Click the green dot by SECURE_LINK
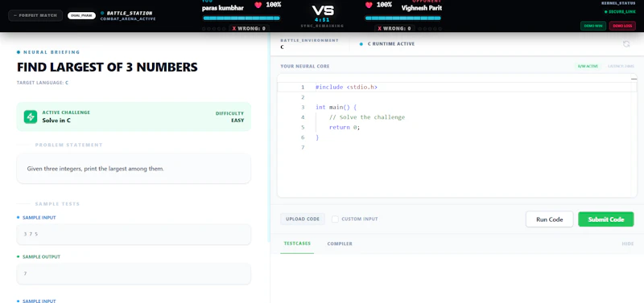 click(606, 12)
